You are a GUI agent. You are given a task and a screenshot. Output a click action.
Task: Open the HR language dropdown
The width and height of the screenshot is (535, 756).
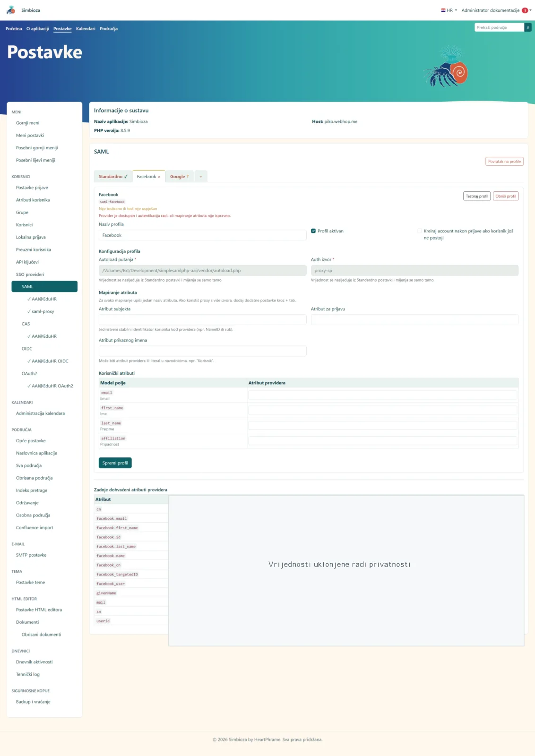[449, 10]
